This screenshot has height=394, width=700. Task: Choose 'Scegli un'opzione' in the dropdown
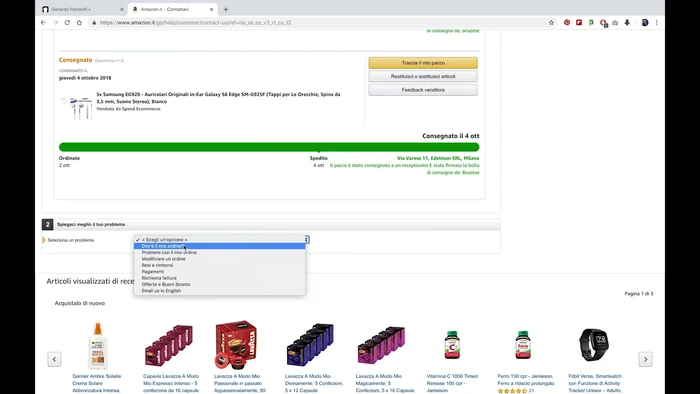219,240
